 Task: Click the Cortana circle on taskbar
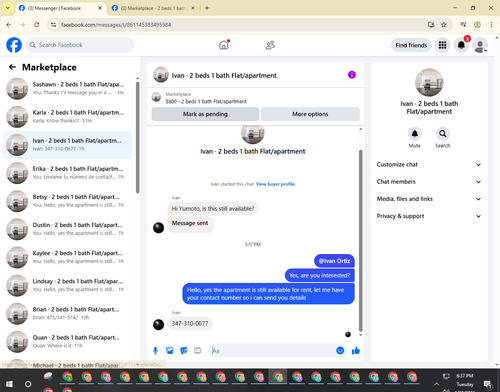coord(28,384)
